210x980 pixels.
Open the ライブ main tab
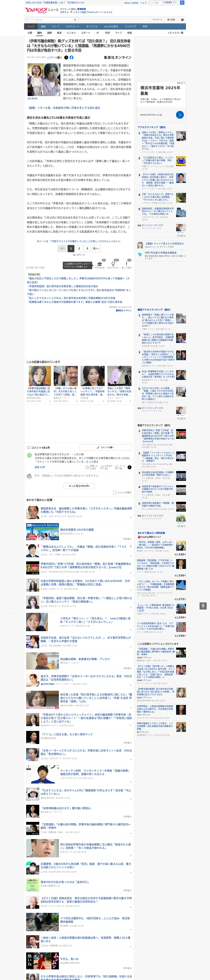[x=56, y=27]
